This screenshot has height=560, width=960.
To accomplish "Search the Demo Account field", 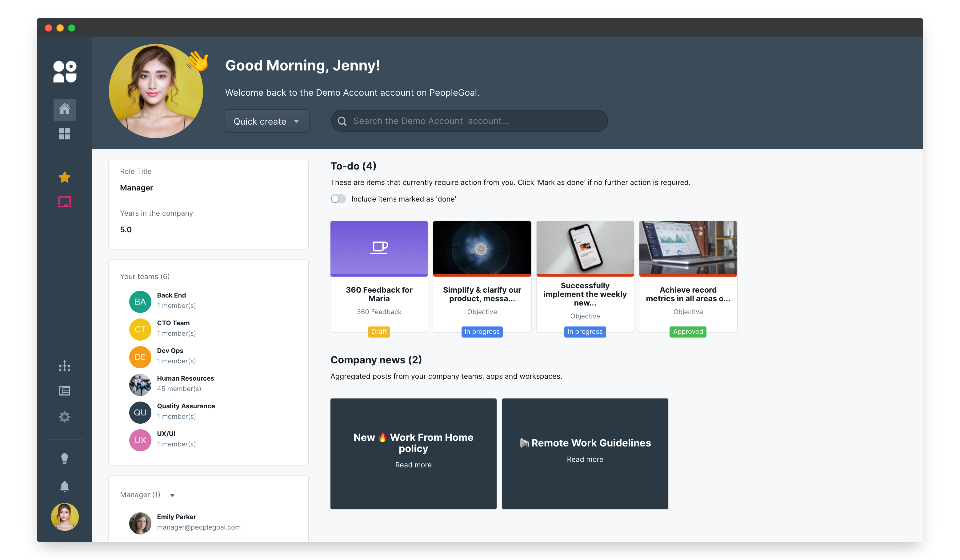I will pyautogui.click(x=469, y=121).
